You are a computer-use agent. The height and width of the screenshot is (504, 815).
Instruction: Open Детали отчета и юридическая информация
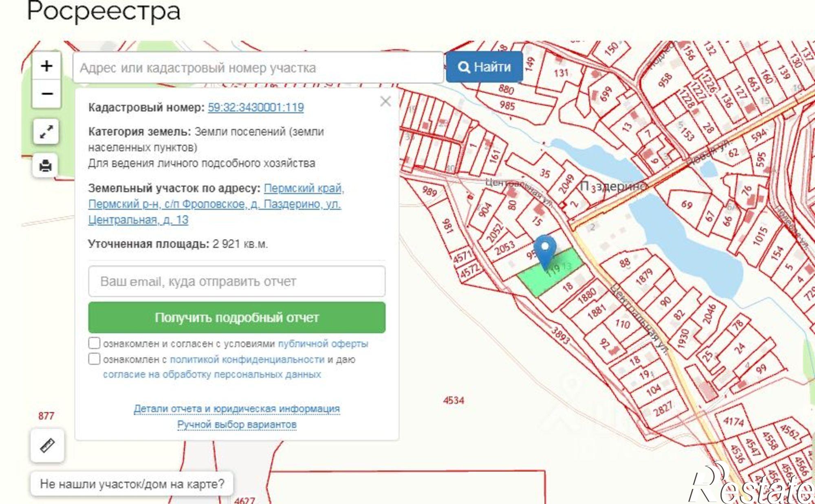click(237, 408)
